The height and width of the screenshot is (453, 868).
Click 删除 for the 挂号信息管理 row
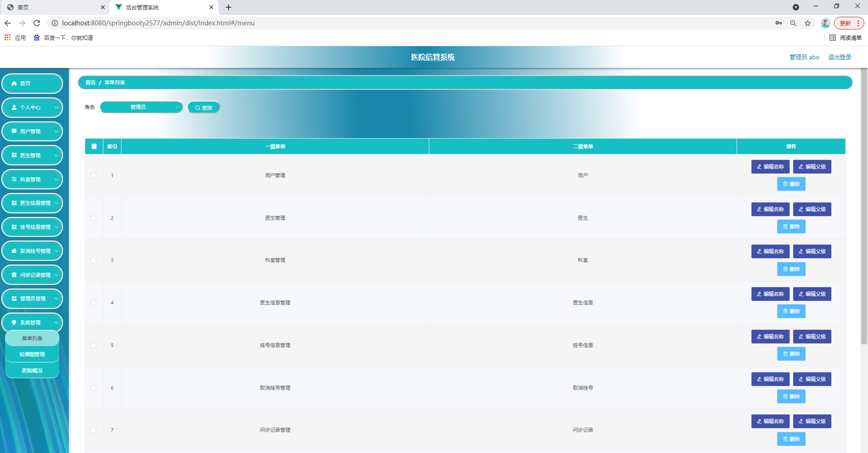pyautogui.click(x=791, y=354)
